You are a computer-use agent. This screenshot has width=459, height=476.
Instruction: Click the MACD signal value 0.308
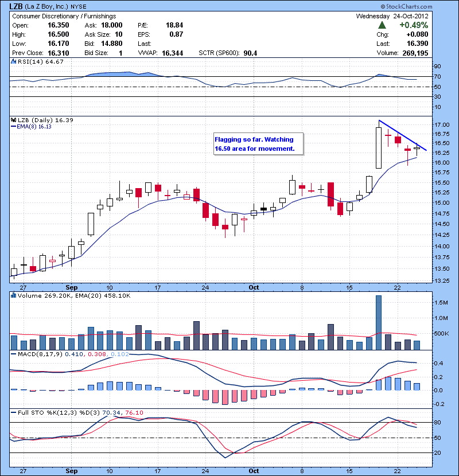click(x=97, y=354)
